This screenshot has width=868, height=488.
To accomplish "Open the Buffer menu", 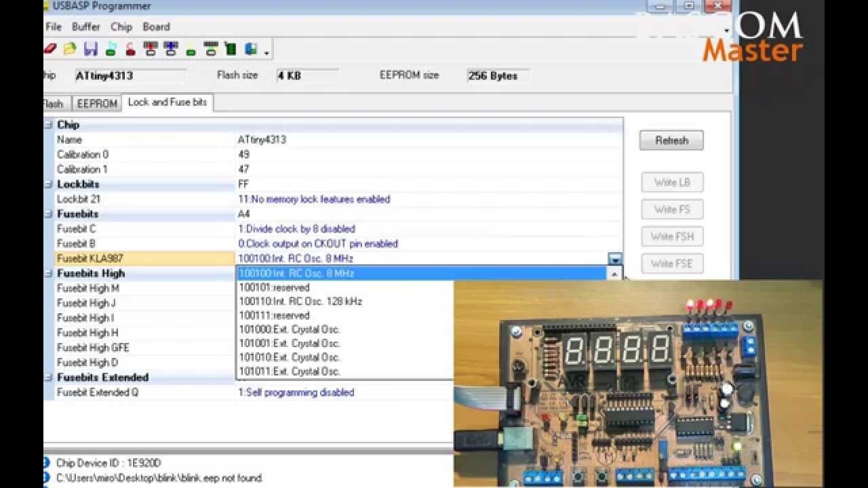I will (86, 26).
